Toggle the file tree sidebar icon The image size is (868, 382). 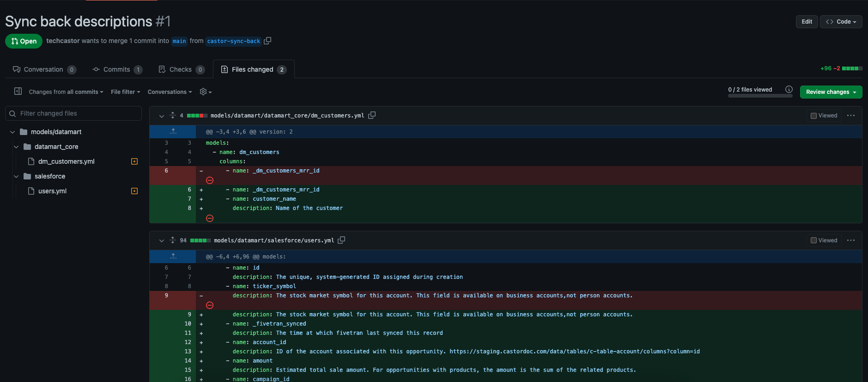[x=18, y=92]
